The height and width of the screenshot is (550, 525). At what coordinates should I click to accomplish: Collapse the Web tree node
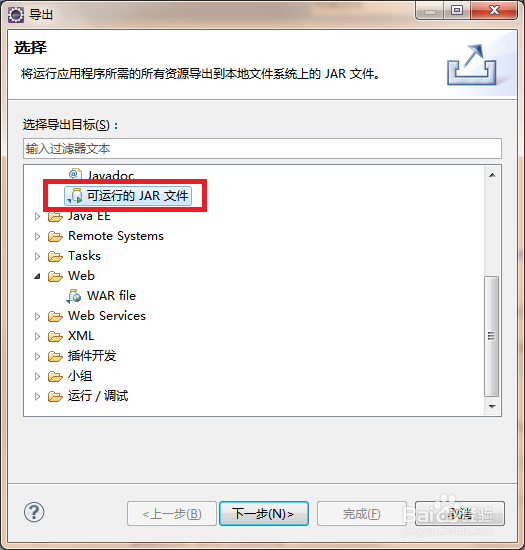37,276
